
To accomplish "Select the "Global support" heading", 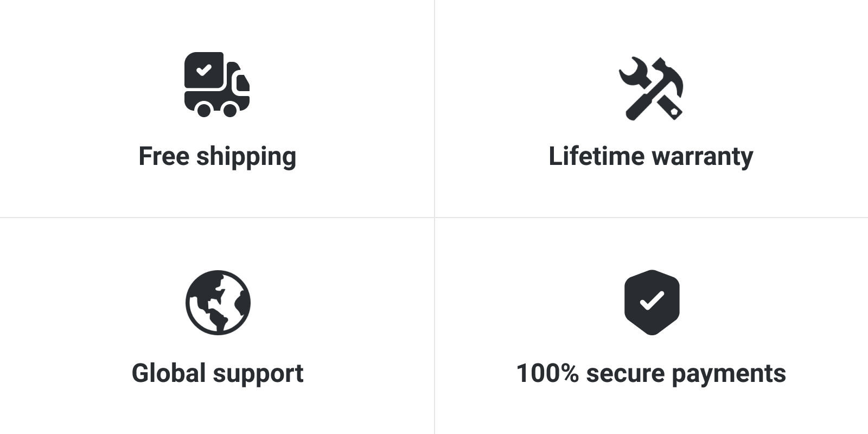I will (218, 374).
